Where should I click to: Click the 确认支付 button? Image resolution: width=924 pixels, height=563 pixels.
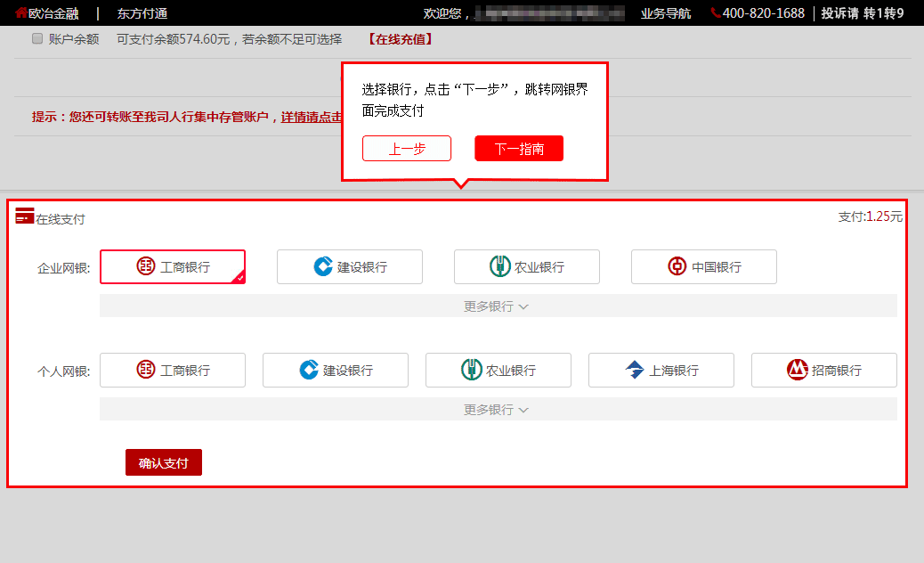[x=164, y=463]
